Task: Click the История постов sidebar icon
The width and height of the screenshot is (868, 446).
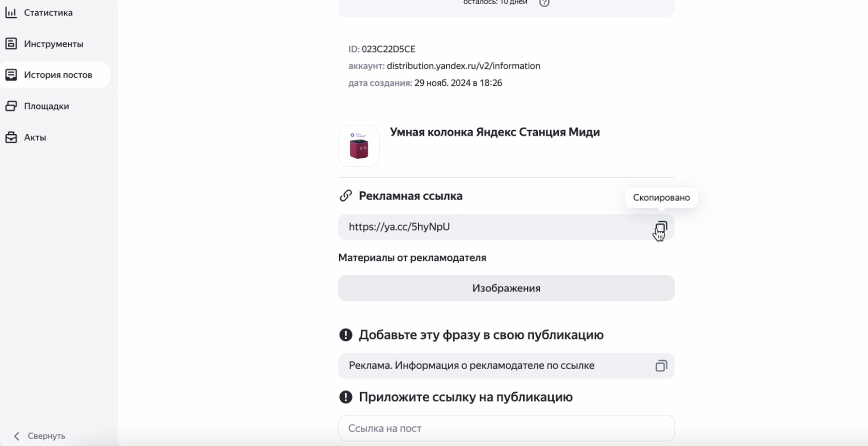Action: (x=11, y=75)
